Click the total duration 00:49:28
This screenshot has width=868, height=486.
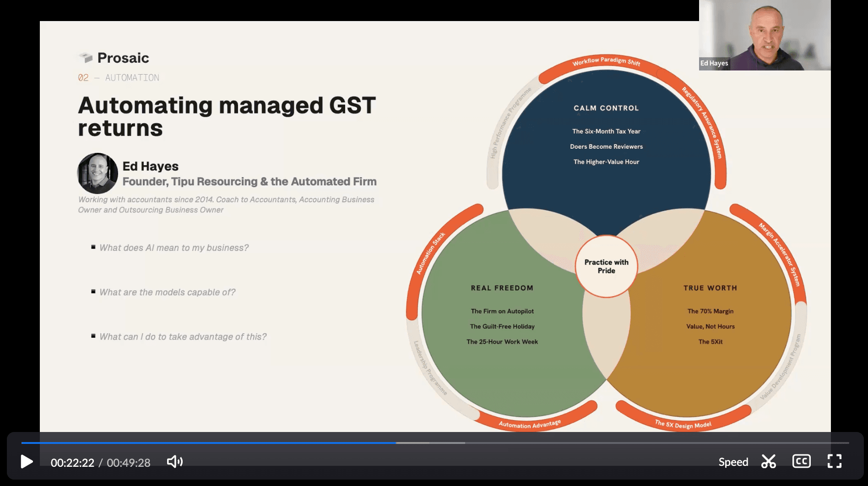click(x=129, y=463)
